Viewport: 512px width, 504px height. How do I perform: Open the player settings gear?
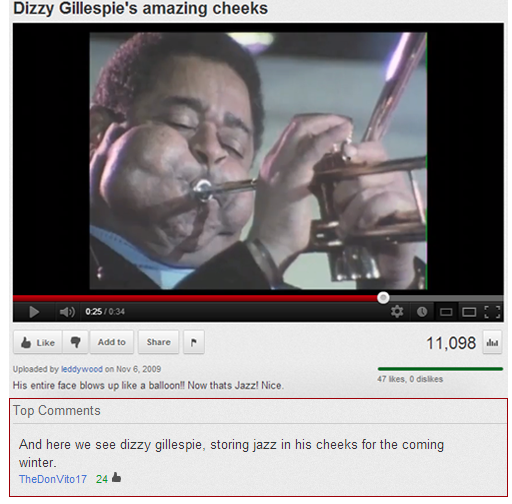(x=397, y=312)
